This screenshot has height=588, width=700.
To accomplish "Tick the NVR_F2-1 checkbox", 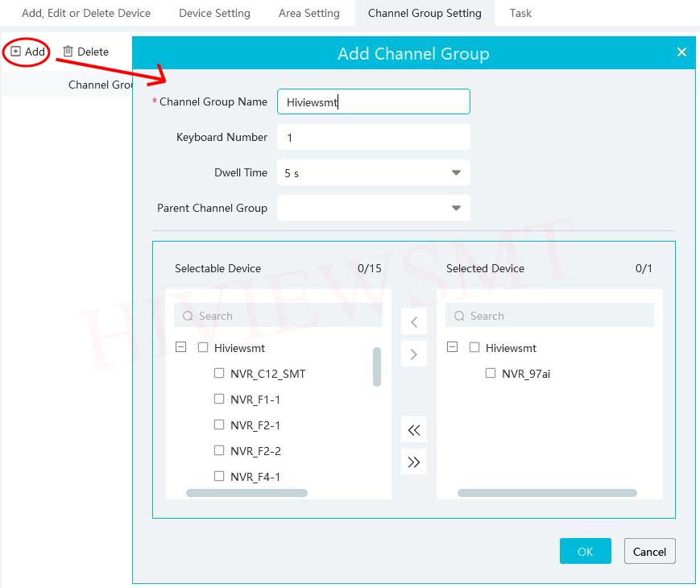I will point(219,425).
